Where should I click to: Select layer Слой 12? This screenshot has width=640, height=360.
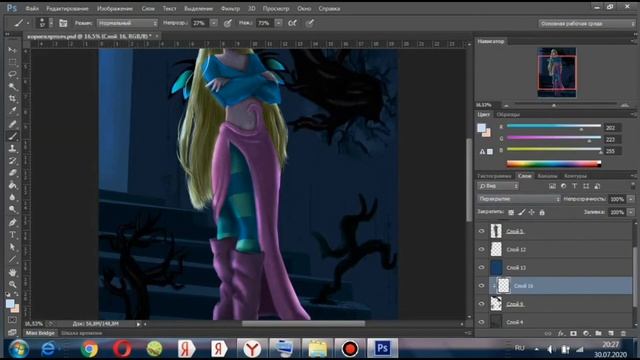(x=554, y=249)
